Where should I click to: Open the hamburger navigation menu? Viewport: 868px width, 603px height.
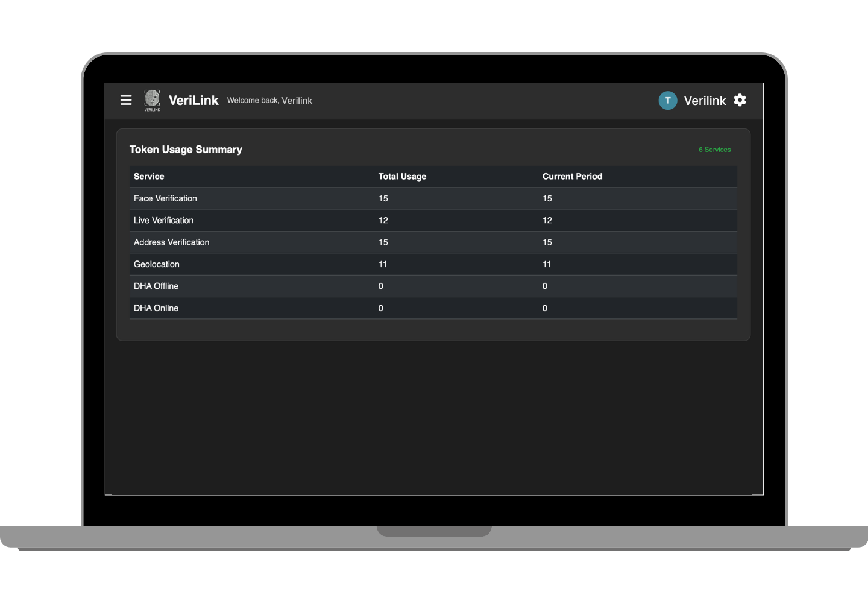126,100
